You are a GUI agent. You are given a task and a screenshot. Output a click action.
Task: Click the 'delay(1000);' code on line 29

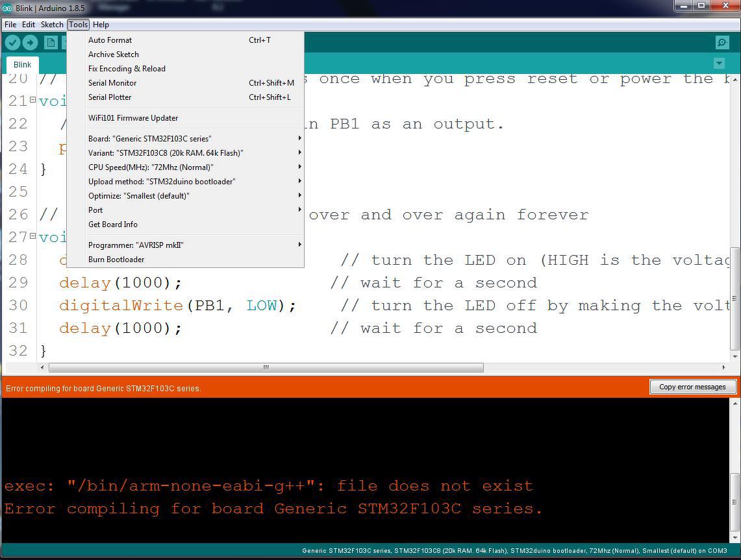(x=121, y=283)
